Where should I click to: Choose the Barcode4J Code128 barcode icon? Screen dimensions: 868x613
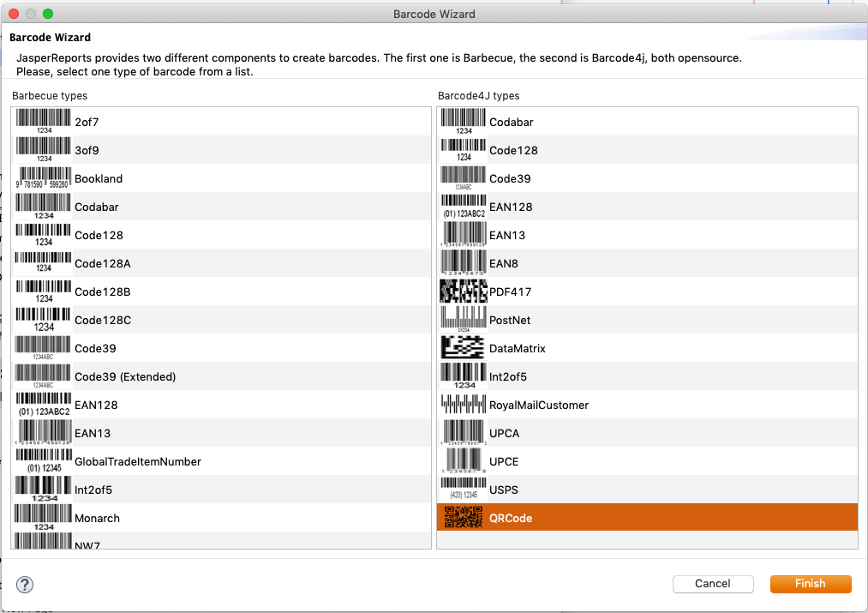pyautogui.click(x=464, y=149)
